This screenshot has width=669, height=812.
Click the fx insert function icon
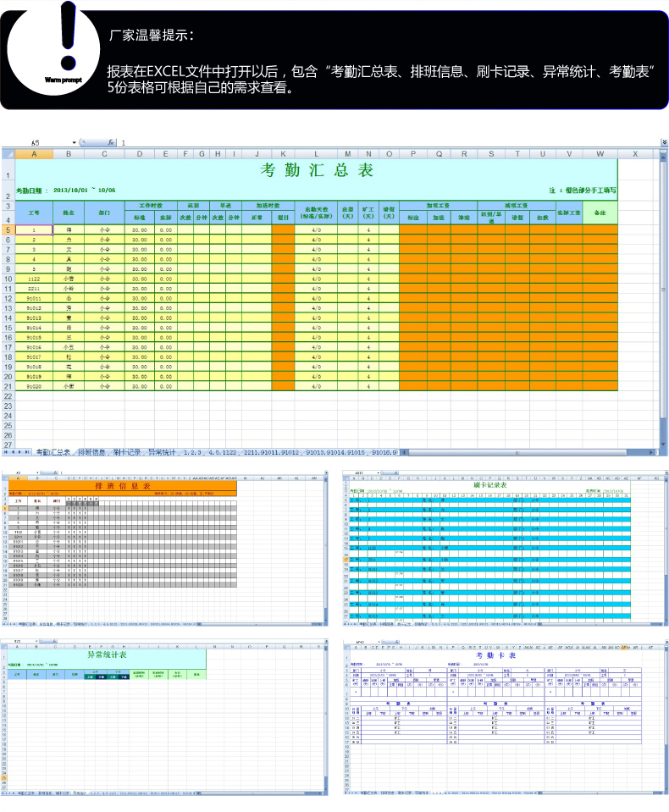coord(111,142)
